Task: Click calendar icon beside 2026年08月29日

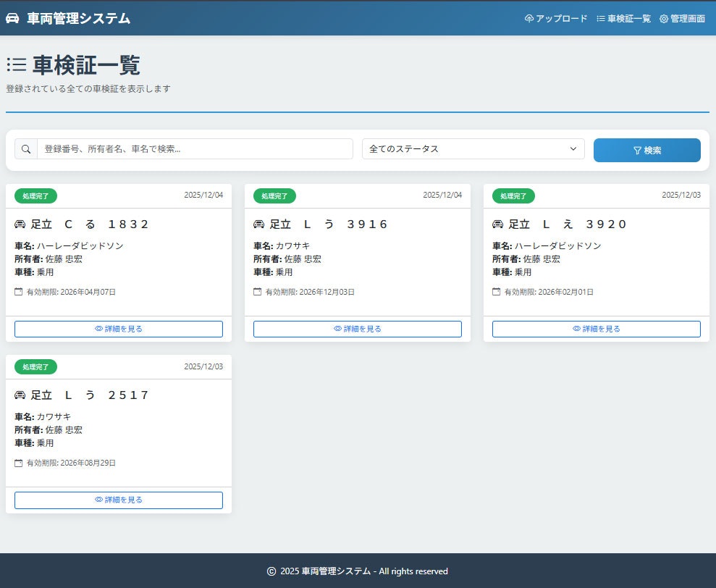Action: point(18,463)
